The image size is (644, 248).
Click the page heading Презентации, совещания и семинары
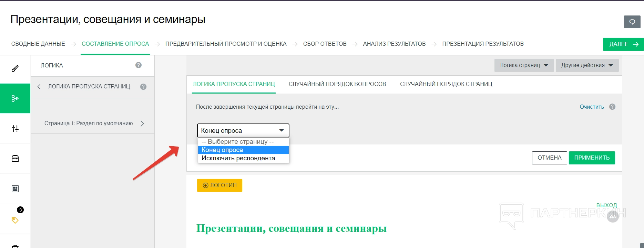(x=108, y=19)
